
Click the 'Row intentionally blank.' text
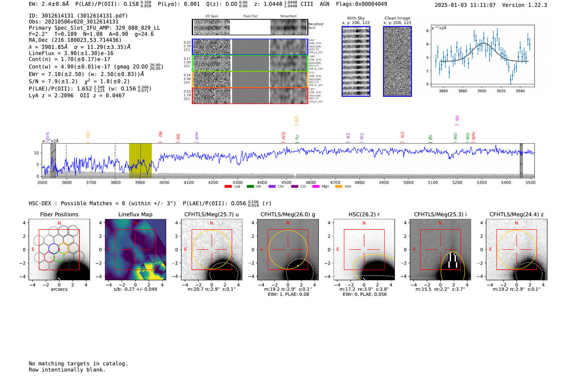point(67,370)
